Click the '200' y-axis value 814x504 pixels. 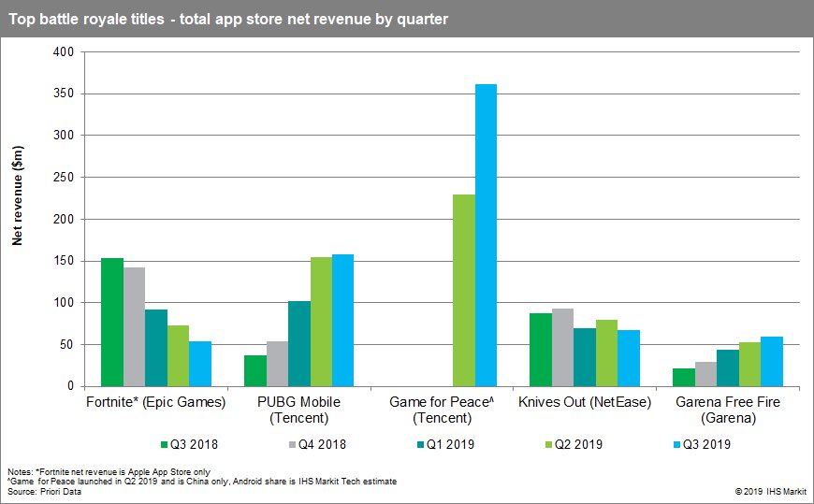(64, 219)
